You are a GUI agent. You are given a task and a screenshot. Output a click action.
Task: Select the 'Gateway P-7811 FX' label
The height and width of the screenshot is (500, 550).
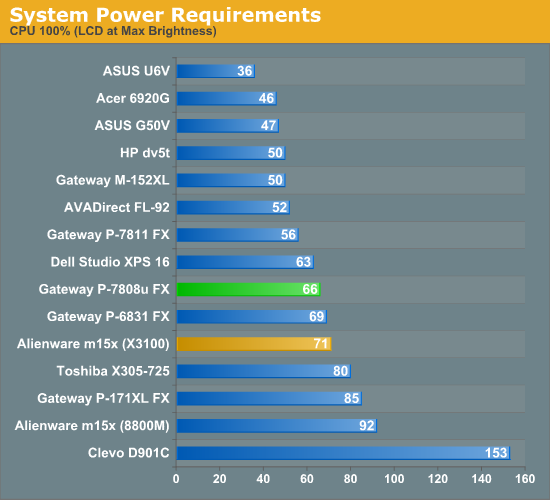pyautogui.click(x=108, y=234)
